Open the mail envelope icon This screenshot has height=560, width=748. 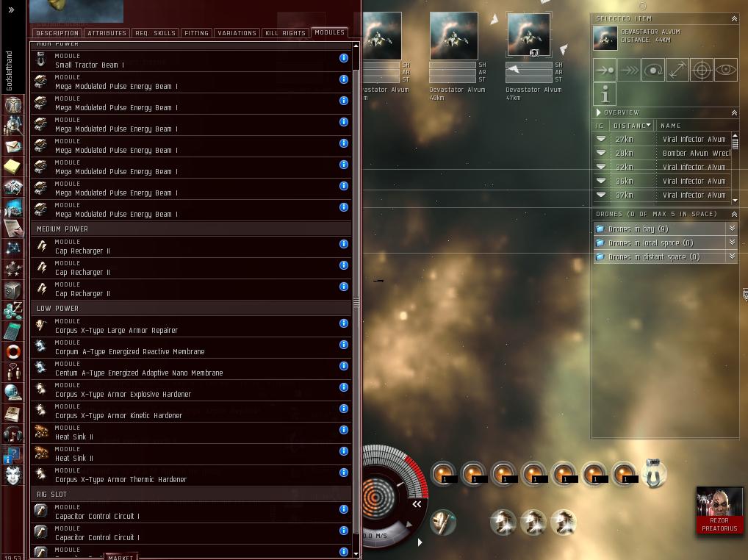pyautogui.click(x=13, y=146)
